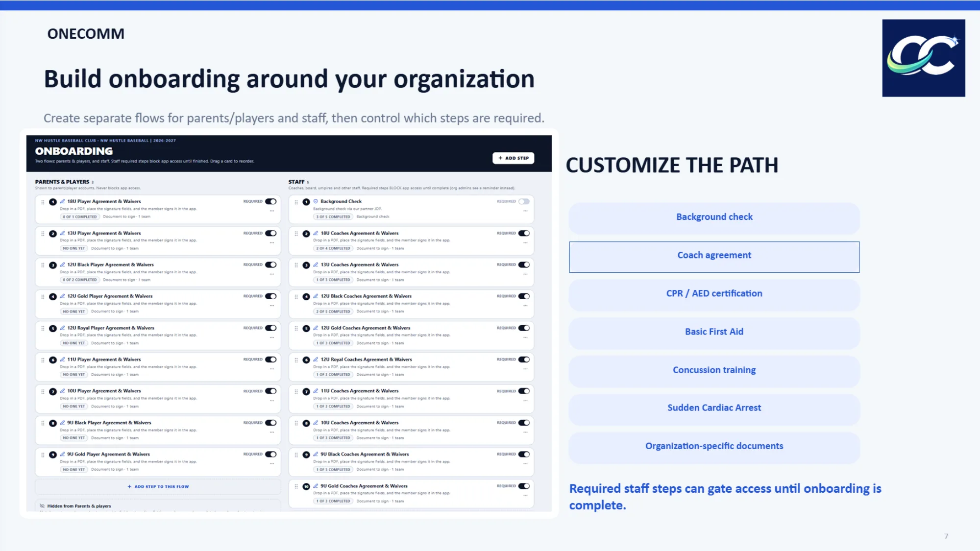Screen dimensions: 980x551
Task: Click pen icon of 13U Player Agreement & Waivers
Action: click(63, 233)
